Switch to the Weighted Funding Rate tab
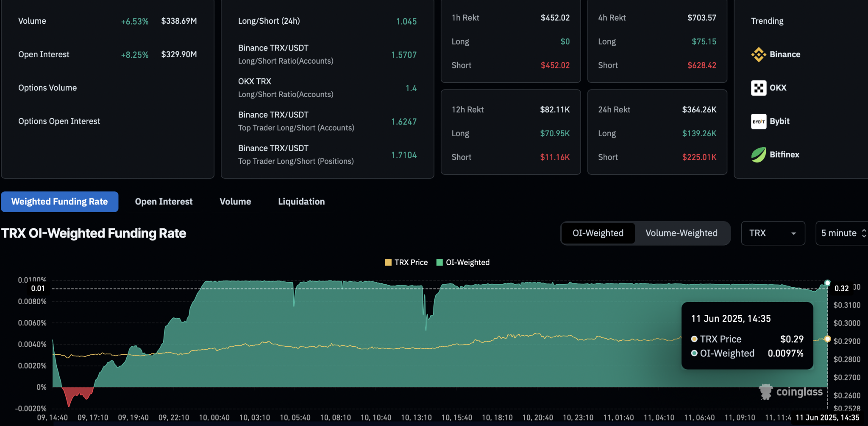868x426 pixels. (x=60, y=202)
